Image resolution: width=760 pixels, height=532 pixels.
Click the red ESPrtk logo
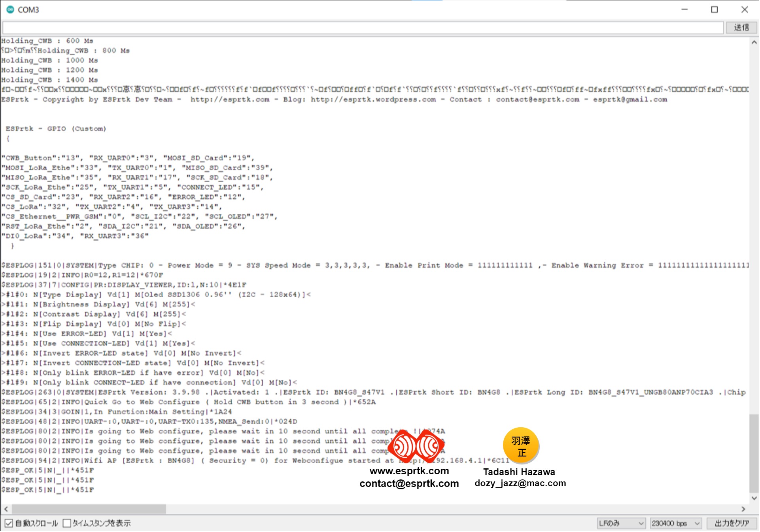(x=416, y=447)
